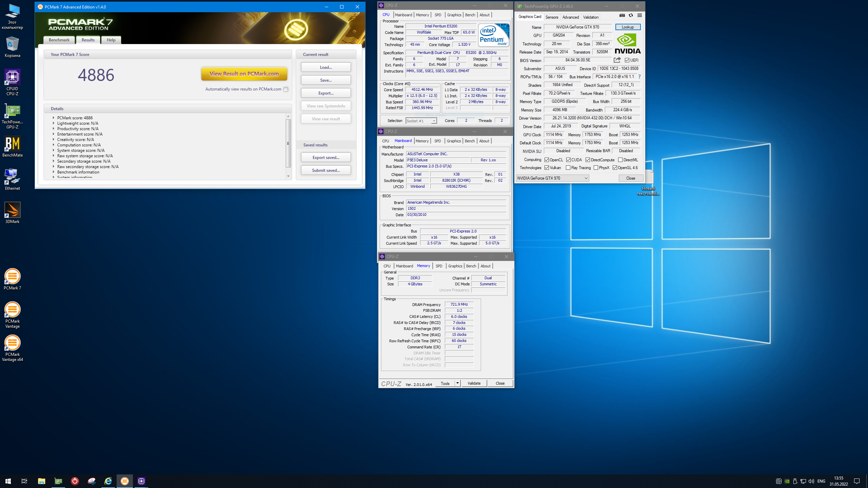Open BenchMate desktop icon
868x488 pixels.
click(12, 146)
